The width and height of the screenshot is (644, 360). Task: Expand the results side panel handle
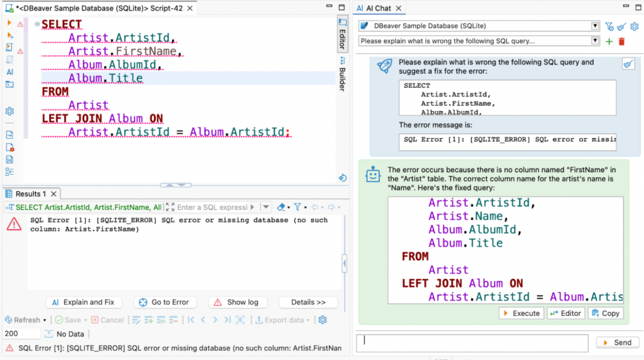point(344,263)
